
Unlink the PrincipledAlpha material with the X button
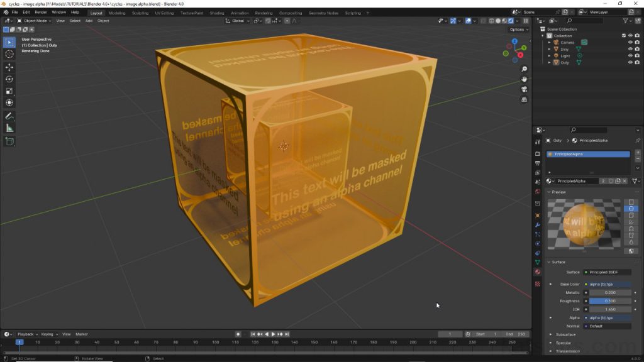pyautogui.click(x=625, y=180)
